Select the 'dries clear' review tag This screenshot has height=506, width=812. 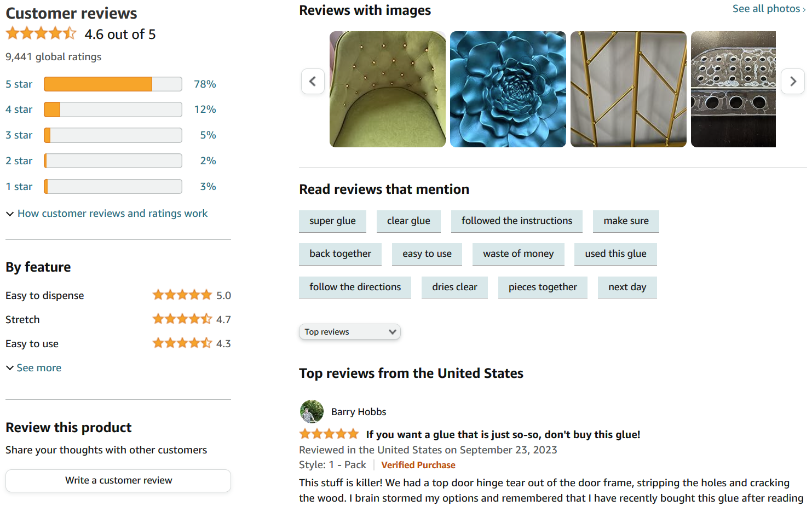coord(454,287)
